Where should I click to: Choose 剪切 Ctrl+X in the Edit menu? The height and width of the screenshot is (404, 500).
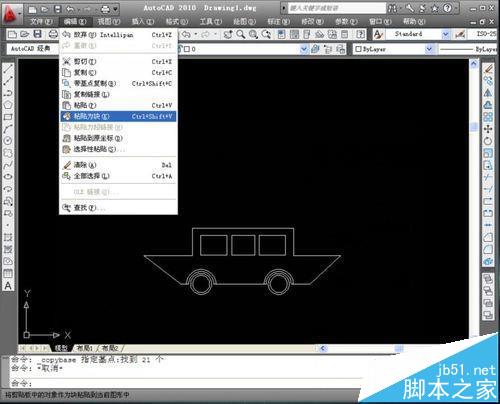tap(118, 62)
